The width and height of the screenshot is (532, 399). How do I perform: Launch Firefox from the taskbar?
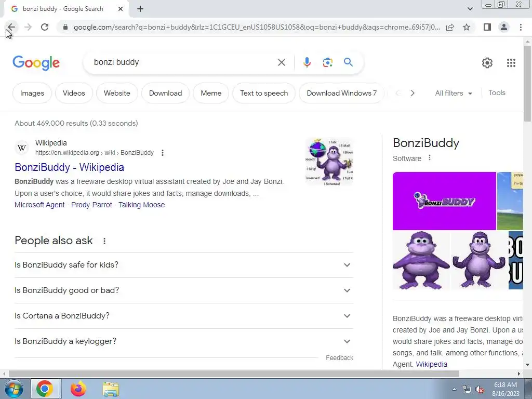pyautogui.click(x=78, y=389)
